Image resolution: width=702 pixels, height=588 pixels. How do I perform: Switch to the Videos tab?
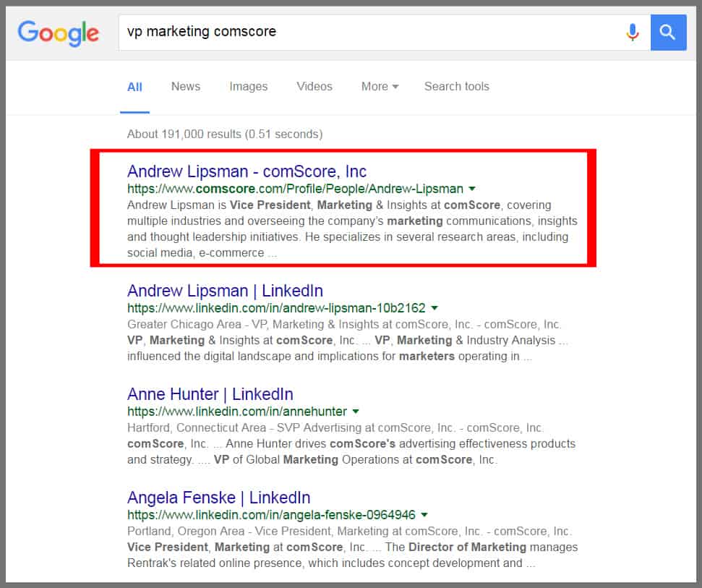click(314, 87)
